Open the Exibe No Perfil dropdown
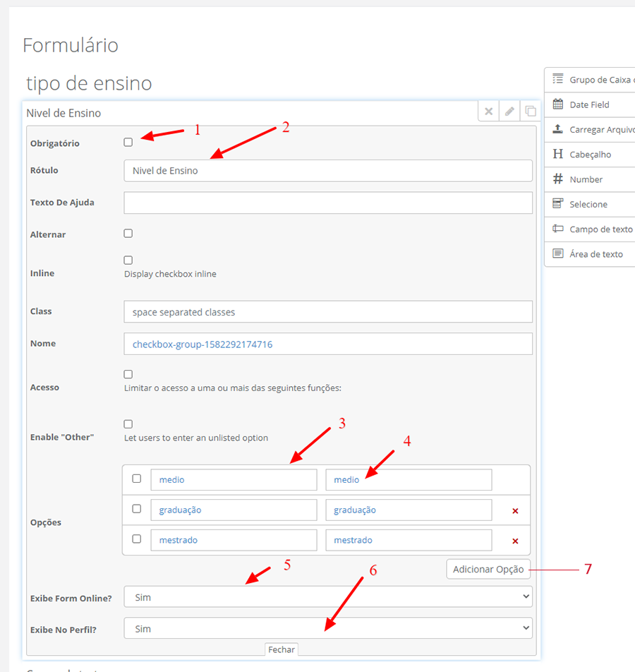Image resolution: width=635 pixels, height=672 pixels. tap(327, 628)
